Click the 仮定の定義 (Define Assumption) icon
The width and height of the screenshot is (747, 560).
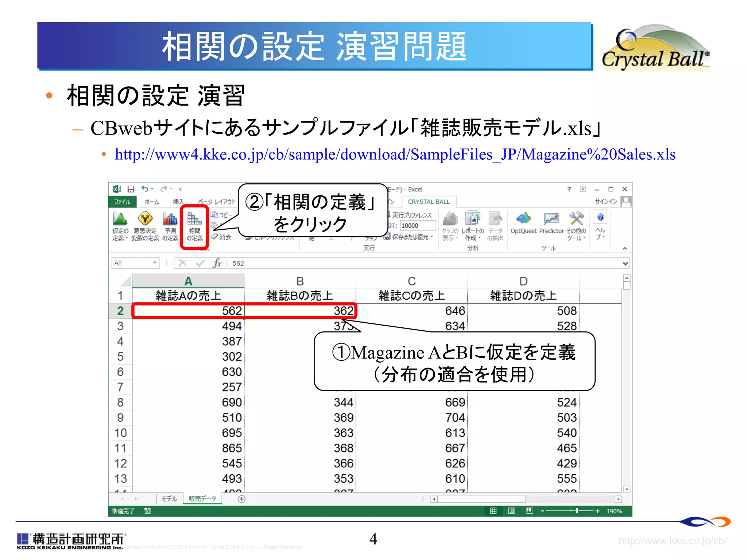pyautogui.click(x=120, y=219)
